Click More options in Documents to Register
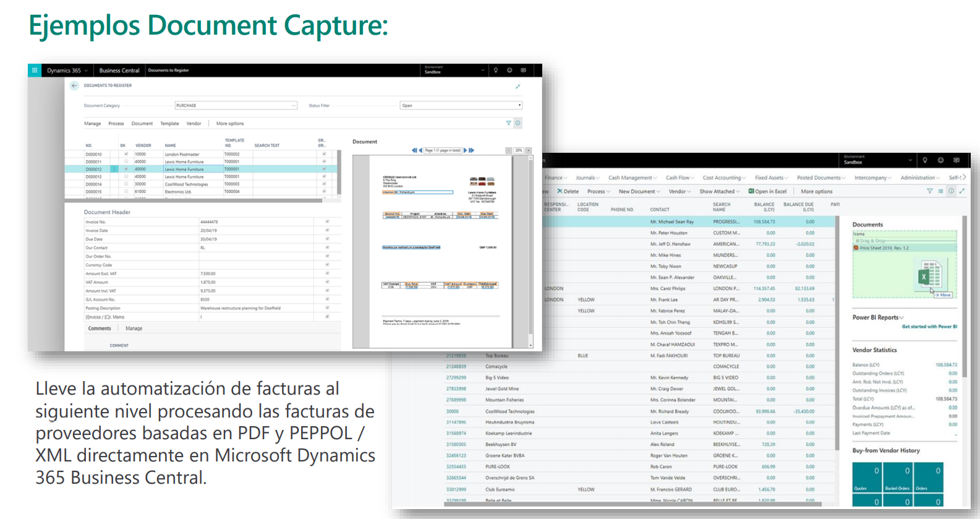 230,124
